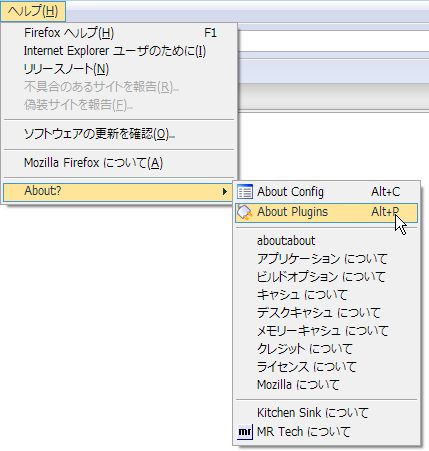Open Internet Explorer ユーザのために(I)

pos(119,51)
